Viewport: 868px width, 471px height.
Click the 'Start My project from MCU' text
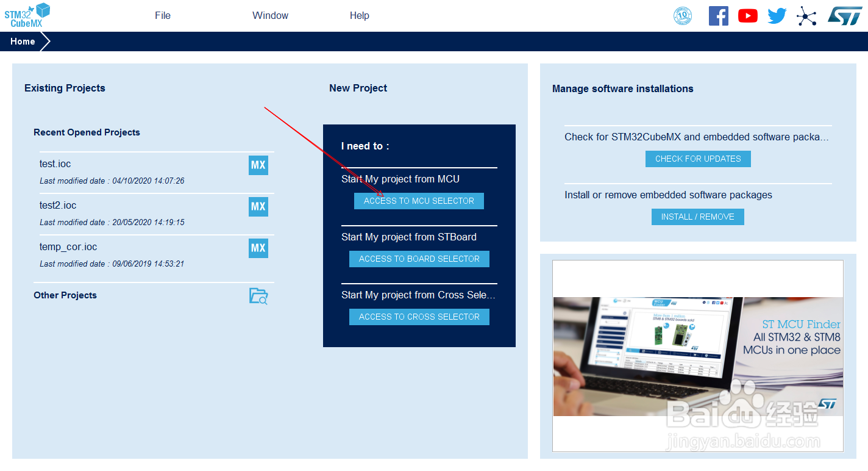tap(400, 179)
